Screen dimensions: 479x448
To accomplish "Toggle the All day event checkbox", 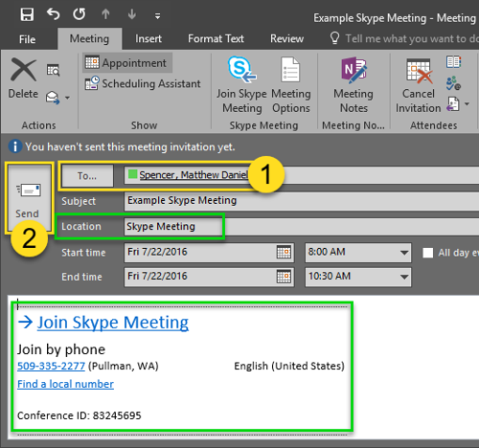I will (x=428, y=253).
